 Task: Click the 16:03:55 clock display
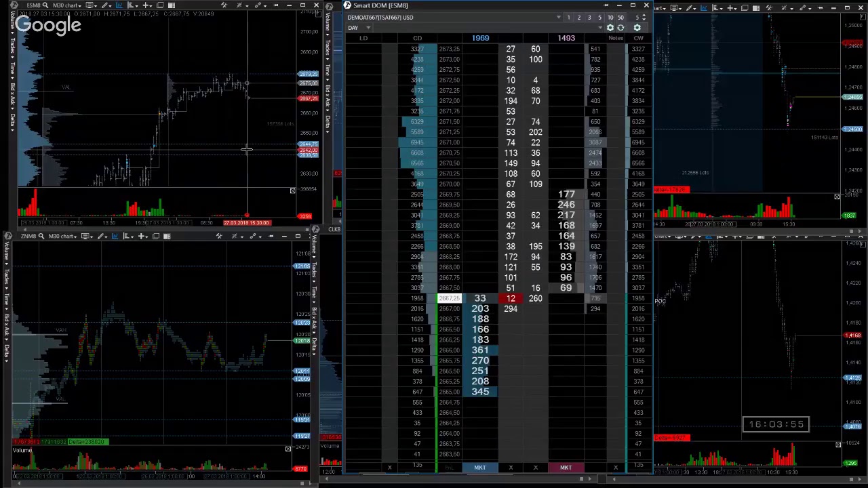click(776, 424)
